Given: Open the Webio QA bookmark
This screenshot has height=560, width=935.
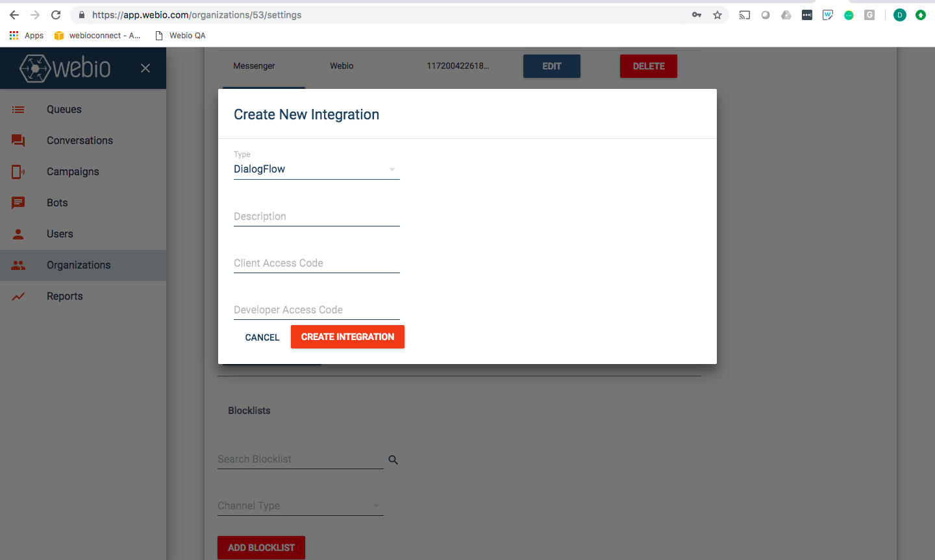Looking at the screenshot, I should coord(181,36).
